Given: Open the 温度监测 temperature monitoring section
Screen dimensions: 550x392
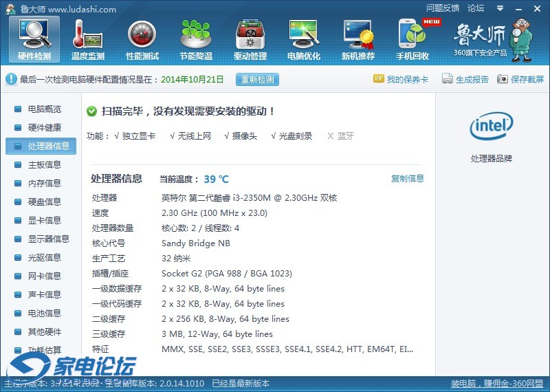Looking at the screenshot, I should click(88, 39).
